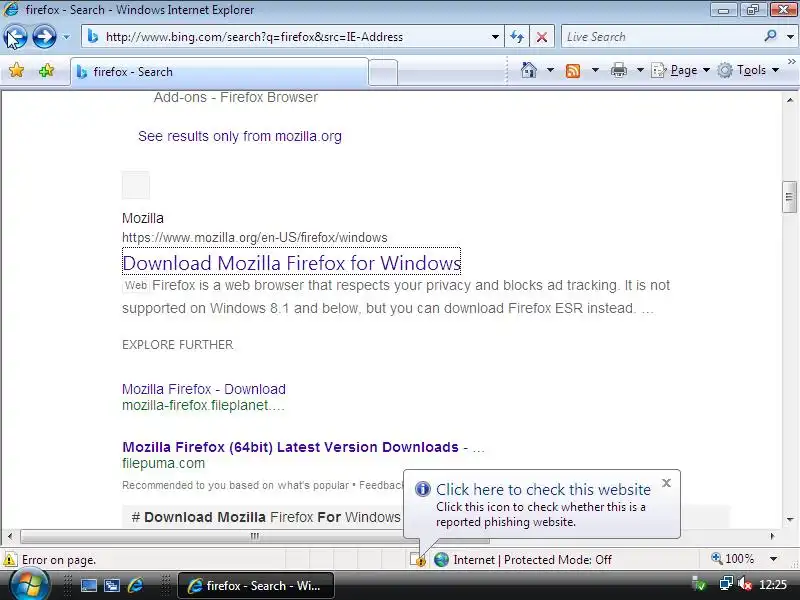This screenshot has height=600, width=800.
Task: Click the 12:25 system clock
Action: tap(773, 584)
